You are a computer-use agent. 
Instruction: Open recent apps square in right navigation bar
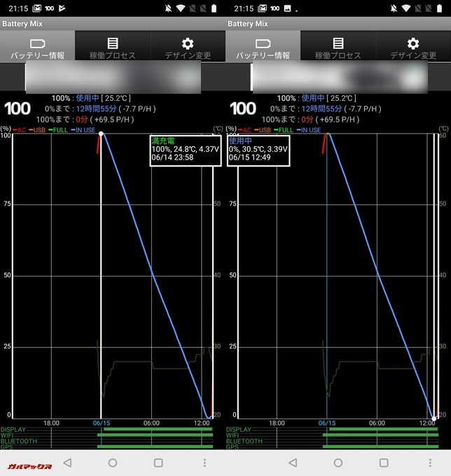(x=384, y=463)
